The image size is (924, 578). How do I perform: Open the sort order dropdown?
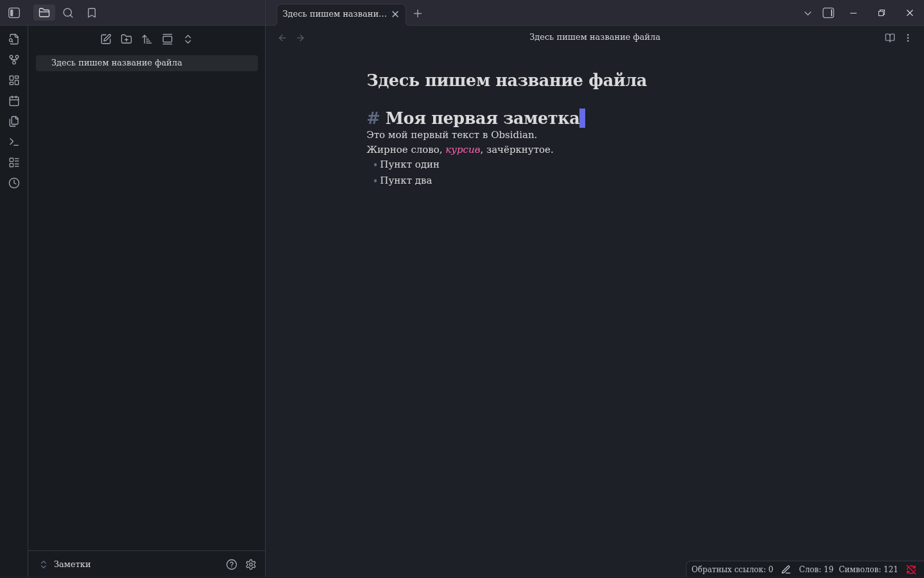point(147,39)
